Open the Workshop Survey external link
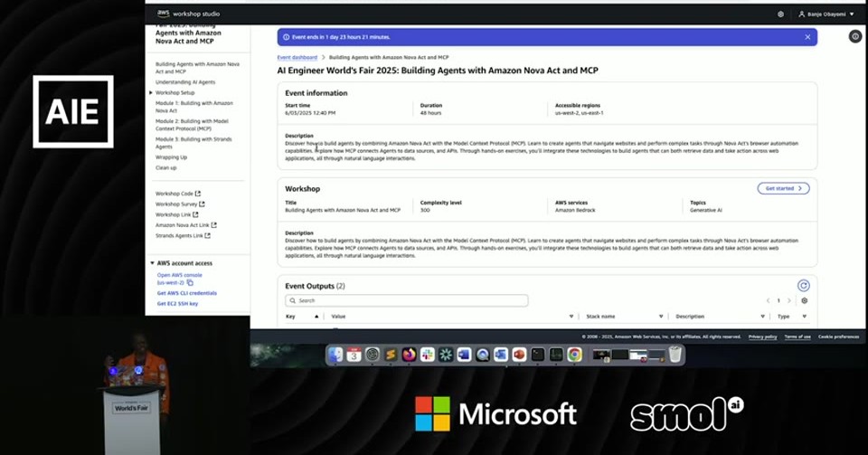 point(180,204)
